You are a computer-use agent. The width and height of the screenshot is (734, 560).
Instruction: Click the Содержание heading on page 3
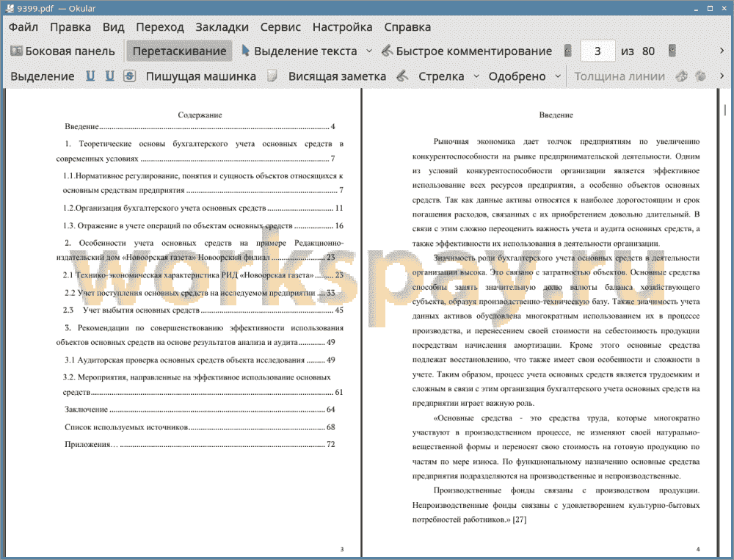tap(200, 114)
